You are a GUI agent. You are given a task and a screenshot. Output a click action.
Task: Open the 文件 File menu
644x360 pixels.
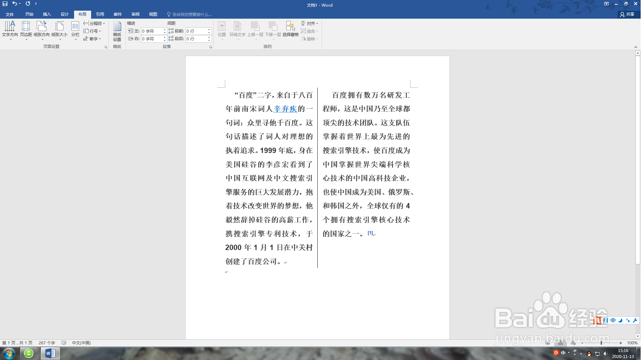10,14
